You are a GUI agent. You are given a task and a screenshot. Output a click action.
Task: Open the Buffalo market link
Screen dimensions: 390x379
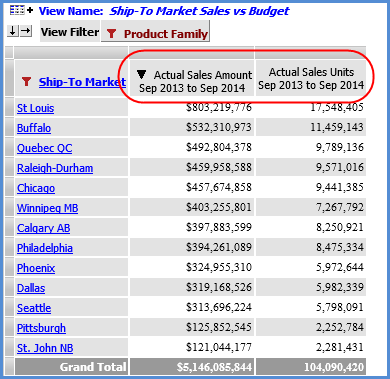[34, 128]
